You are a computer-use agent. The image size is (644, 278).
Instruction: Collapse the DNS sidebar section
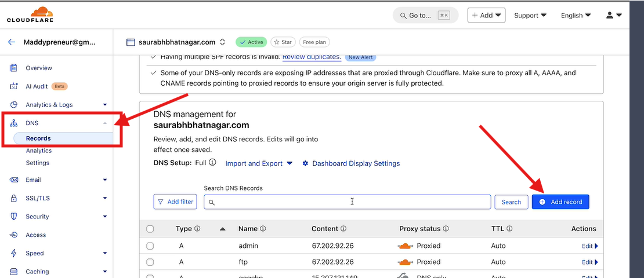pos(105,123)
